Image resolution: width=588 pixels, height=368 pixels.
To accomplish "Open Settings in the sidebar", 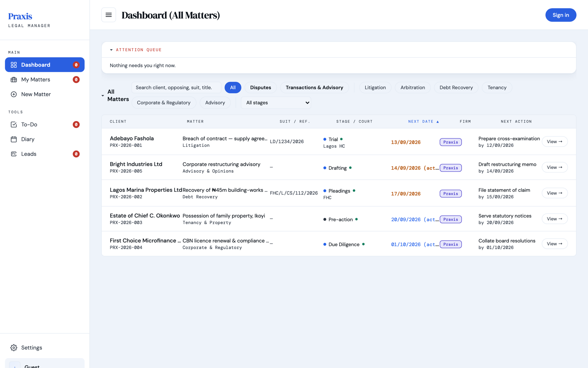I will (44, 348).
